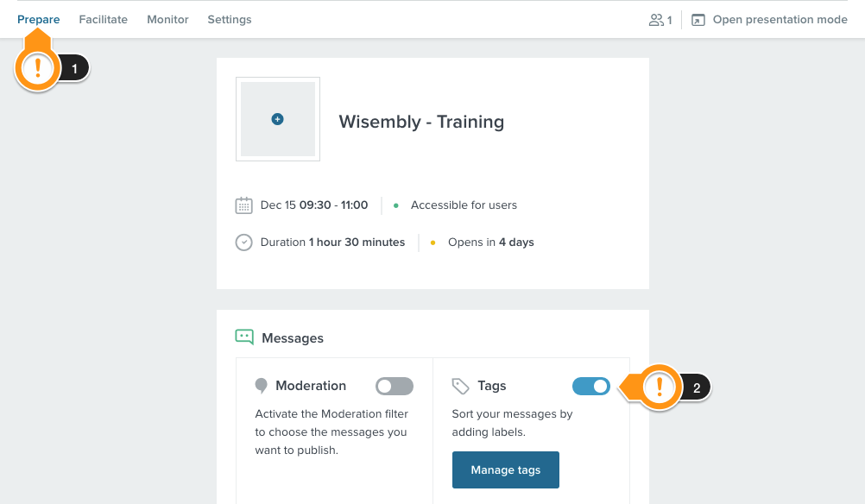
Task: Disable the Tags toggle
Action: 591,386
